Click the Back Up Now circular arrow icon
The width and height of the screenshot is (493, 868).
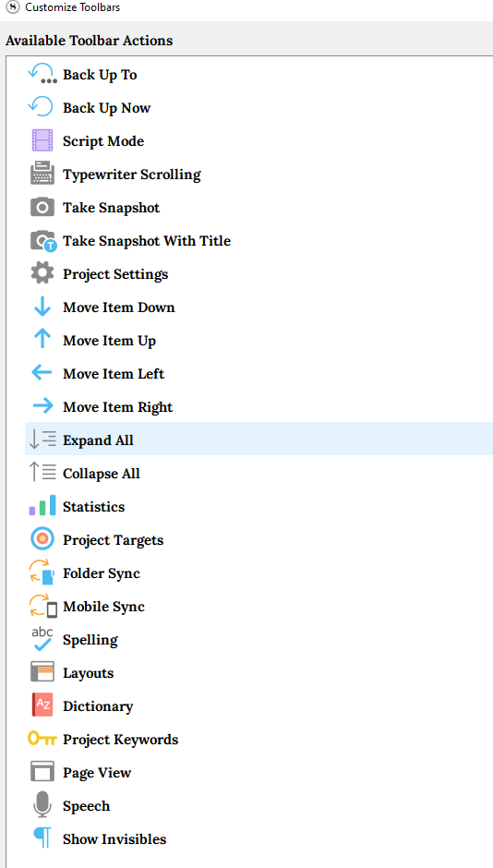click(42, 107)
